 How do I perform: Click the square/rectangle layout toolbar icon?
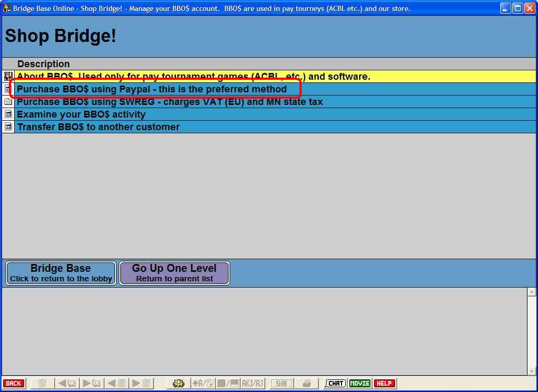(x=228, y=383)
